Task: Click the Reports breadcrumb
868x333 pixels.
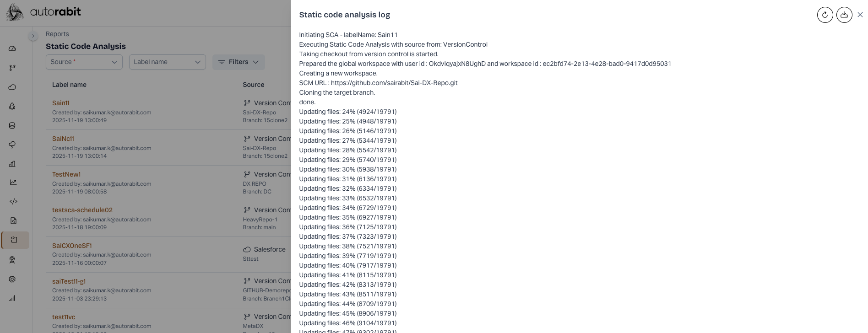Action: [x=57, y=34]
